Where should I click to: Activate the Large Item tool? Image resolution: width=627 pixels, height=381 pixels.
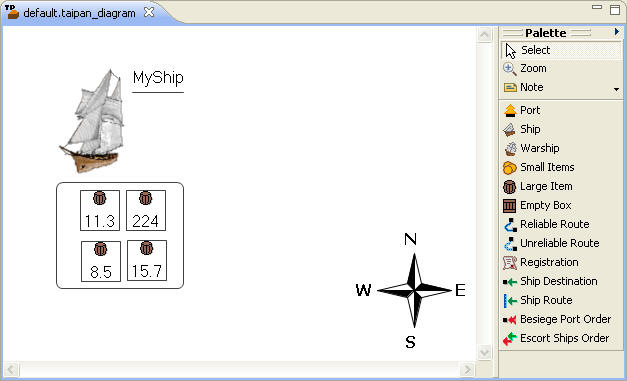pos(560,186)
